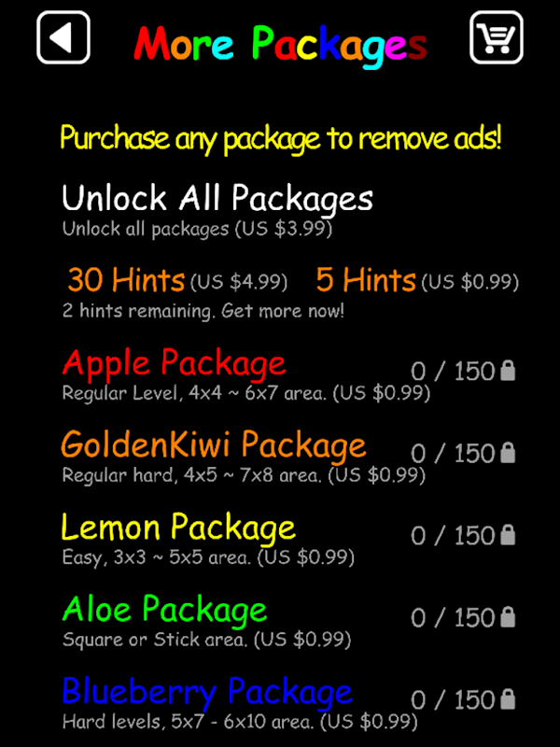Open the Lemon Package
560x747 pixels.
tap(178, 528)
